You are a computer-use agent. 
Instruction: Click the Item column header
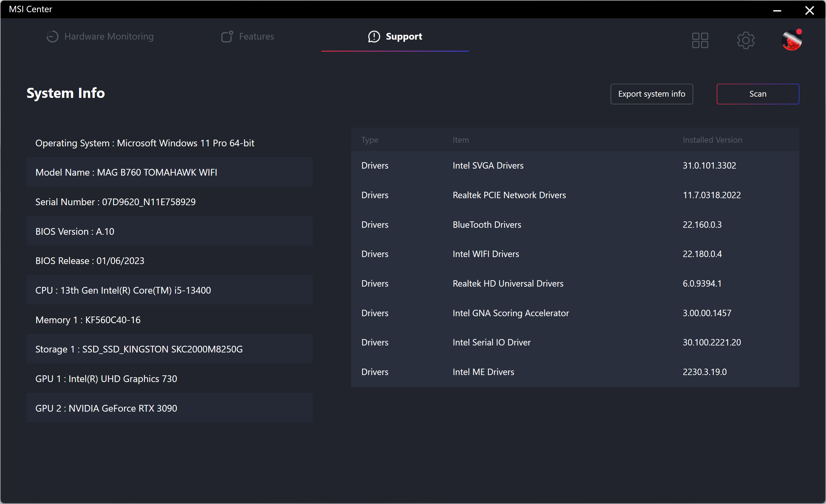point(461,140)
